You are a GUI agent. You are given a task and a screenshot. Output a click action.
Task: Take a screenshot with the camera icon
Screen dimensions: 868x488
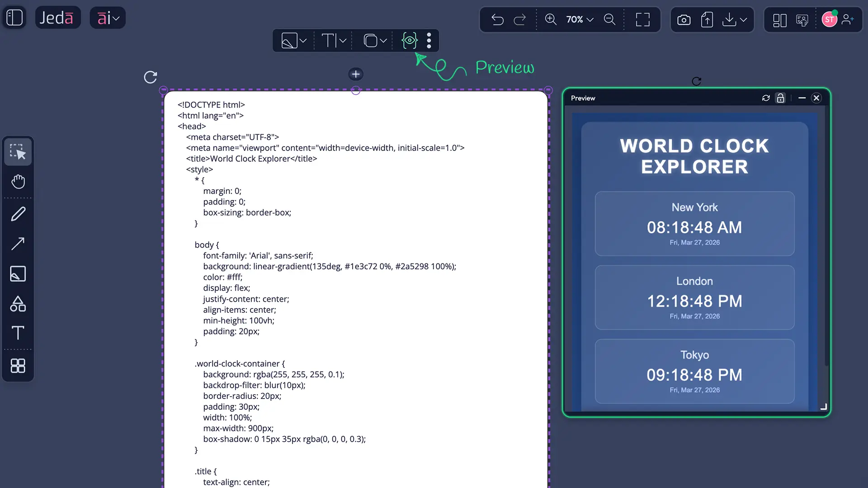pyautogui.click(x=684, y=20)
